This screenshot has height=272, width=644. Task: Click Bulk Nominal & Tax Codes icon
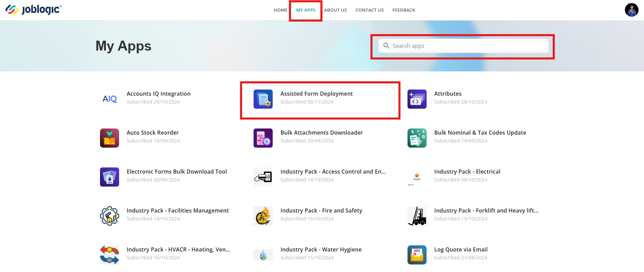click(417, 138)
